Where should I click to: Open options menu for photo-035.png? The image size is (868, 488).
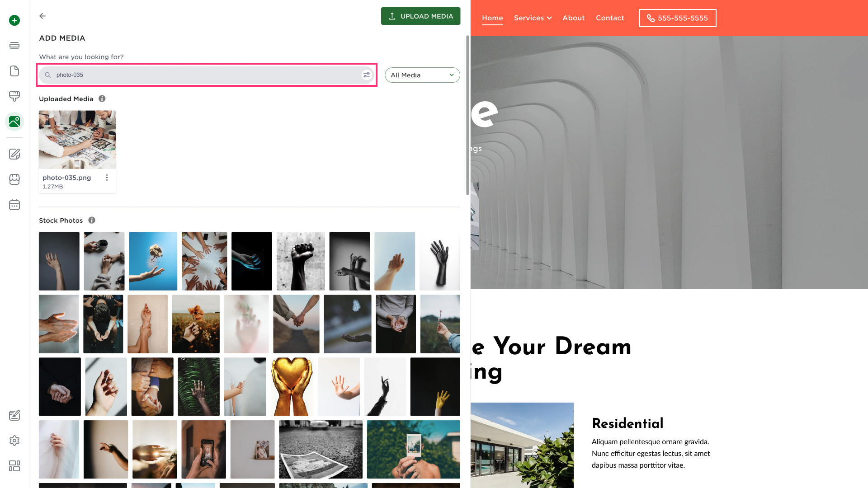(107, 178)
